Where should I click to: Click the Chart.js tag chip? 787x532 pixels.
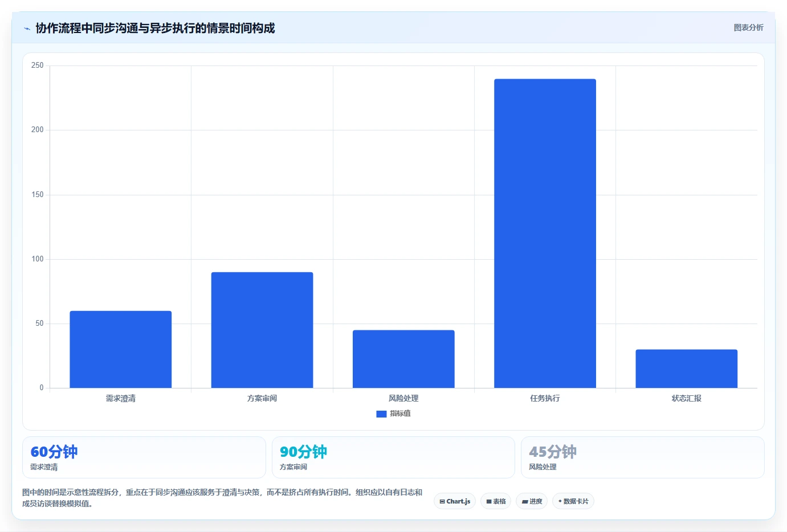click(455, 501)
